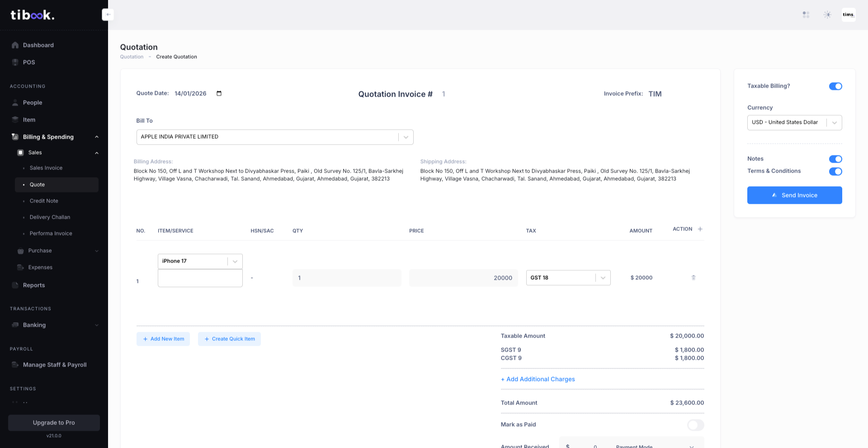Enable the Mark as Paid switch
The width and height of the screenshot is (868, 448).
pos(695,425)
